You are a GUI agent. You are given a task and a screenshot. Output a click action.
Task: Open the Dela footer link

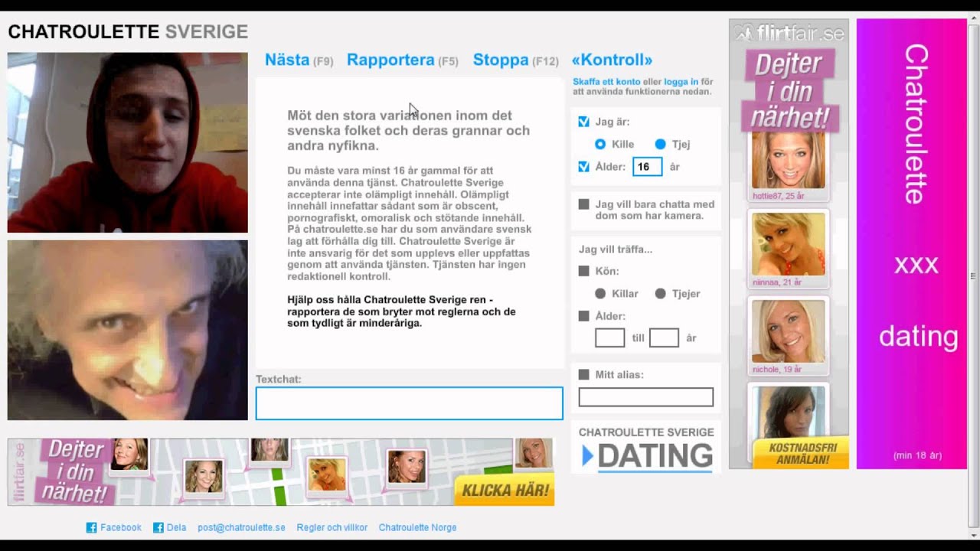pyautogui.click(x=176, y=527)
